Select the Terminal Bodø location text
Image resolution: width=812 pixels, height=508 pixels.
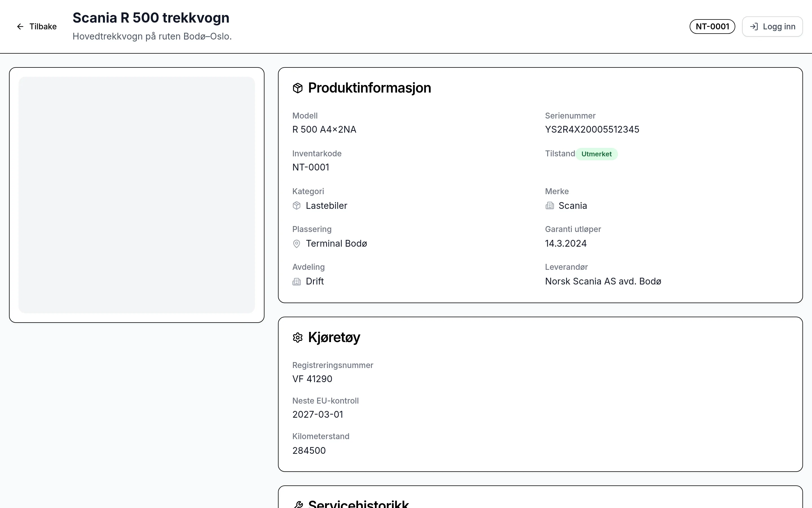[x=336, y=244]
